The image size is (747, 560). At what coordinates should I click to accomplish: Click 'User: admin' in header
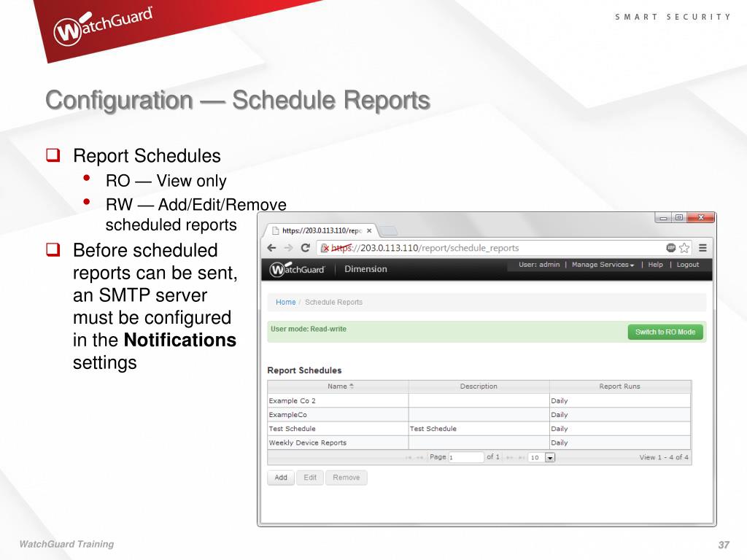(539, 265)
